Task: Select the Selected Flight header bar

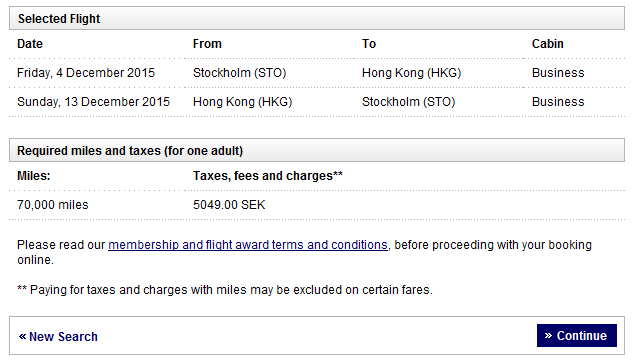Action: pyautogui.click(x=317, y=18)
